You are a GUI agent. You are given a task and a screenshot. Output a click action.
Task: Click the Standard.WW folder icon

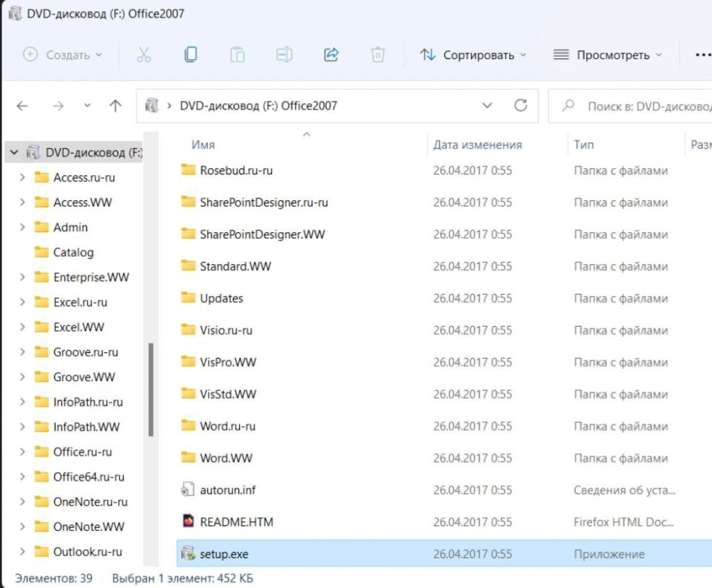(188, 266)
